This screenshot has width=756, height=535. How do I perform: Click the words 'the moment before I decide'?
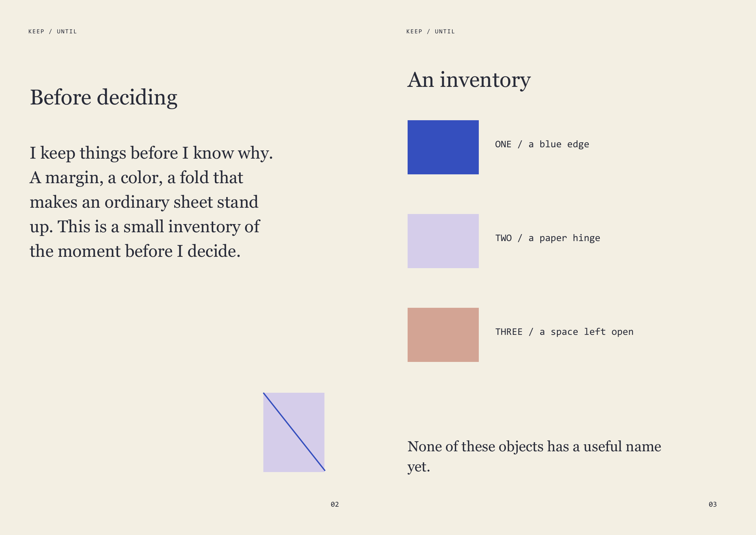pos(132,251)
